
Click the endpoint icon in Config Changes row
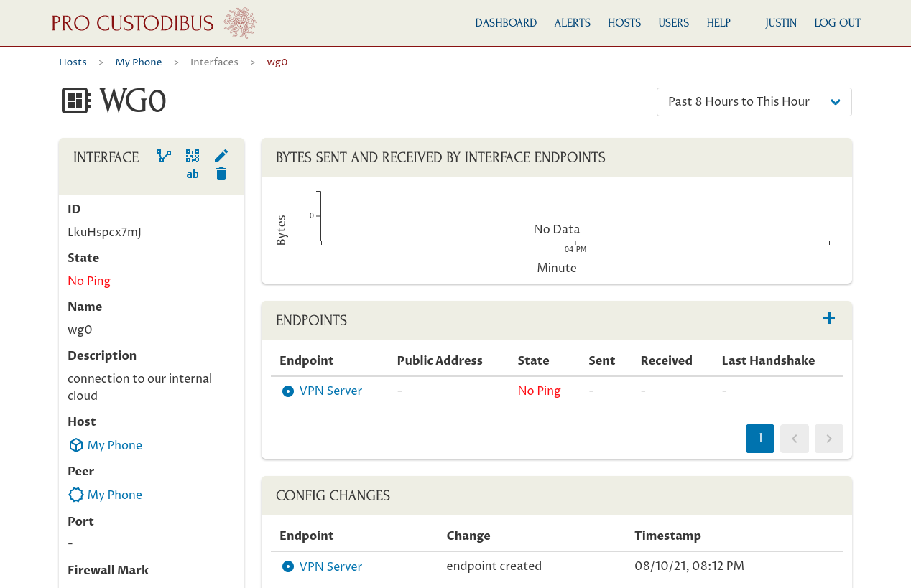(288, 567)
